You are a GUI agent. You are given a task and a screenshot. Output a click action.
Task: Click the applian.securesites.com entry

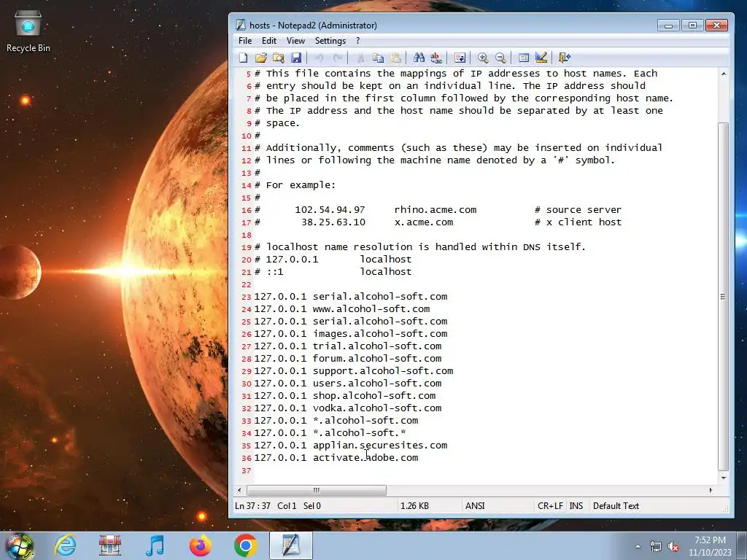click(x=379, y=446)
